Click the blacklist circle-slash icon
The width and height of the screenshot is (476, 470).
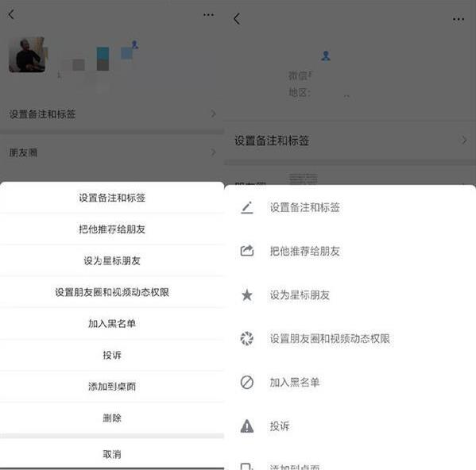tap(247, 382)
